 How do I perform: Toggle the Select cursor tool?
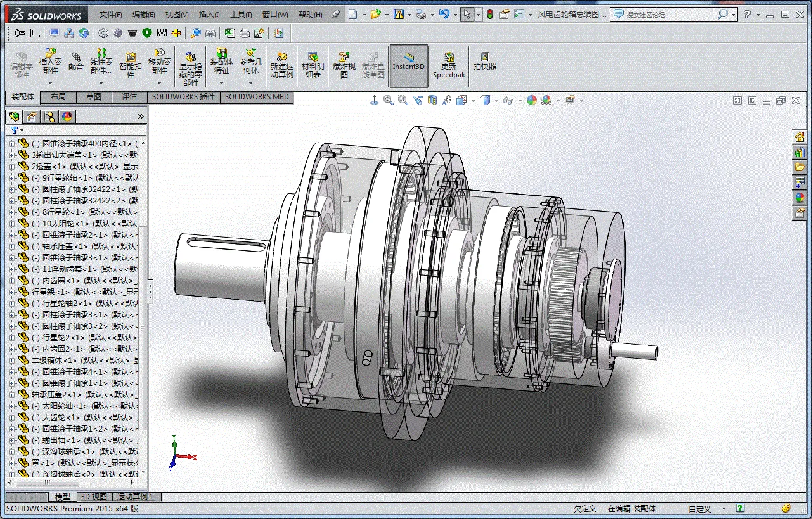(467, 14)
